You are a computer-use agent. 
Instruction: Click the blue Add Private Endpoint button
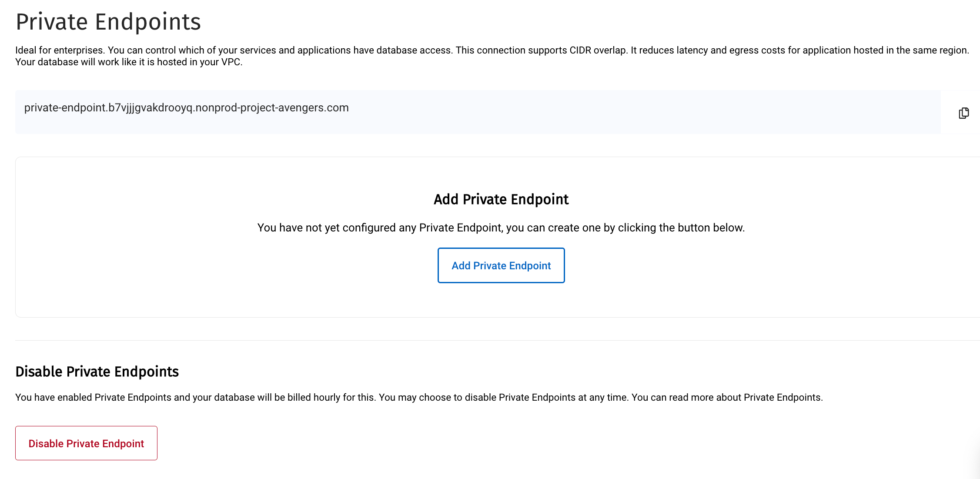[x=501, y=265]
